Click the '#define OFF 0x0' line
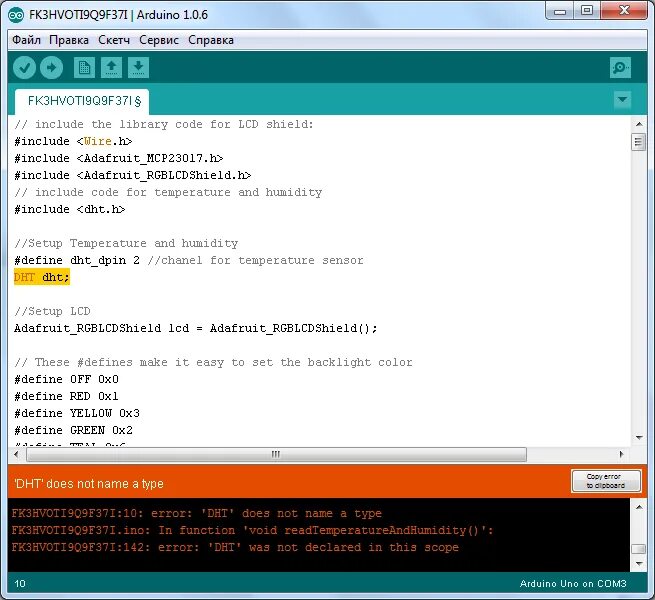Screen dimensions: 655x600 (66, 379)
